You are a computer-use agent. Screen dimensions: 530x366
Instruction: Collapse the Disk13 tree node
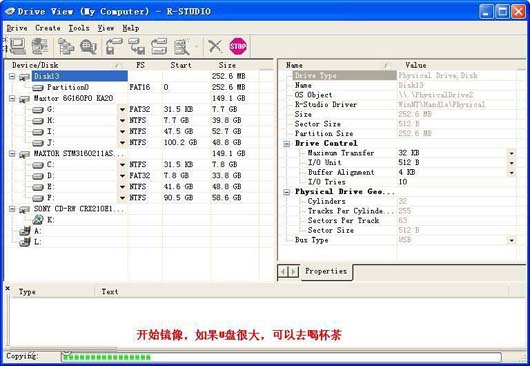12,77
